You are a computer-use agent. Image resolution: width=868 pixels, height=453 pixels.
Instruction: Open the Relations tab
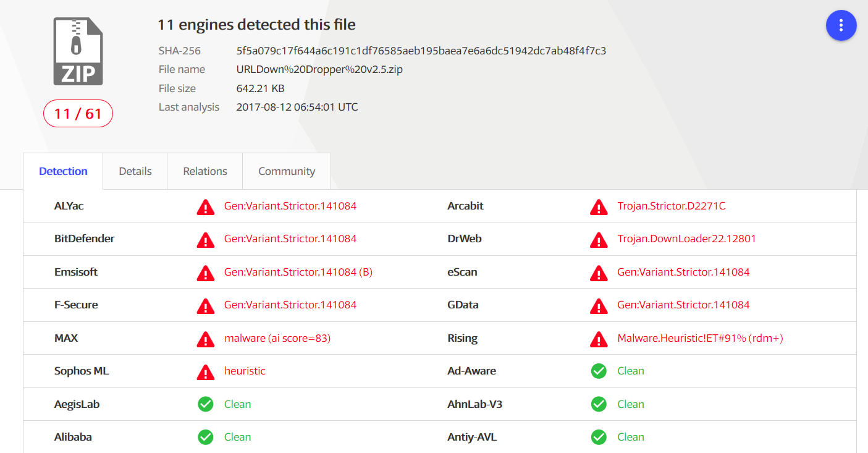pos(205,171)
